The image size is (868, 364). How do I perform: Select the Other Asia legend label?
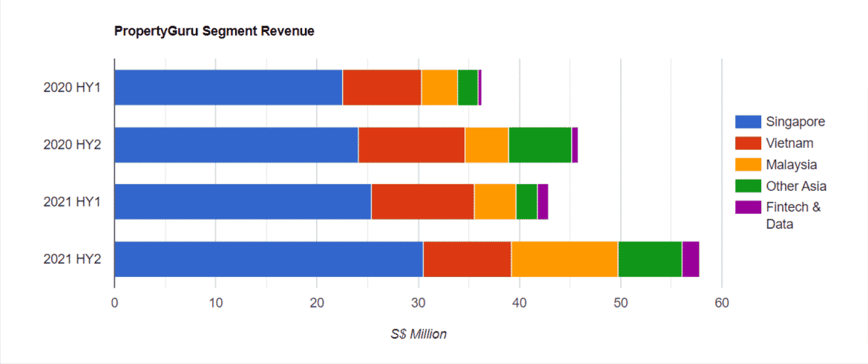pos(797,186)
